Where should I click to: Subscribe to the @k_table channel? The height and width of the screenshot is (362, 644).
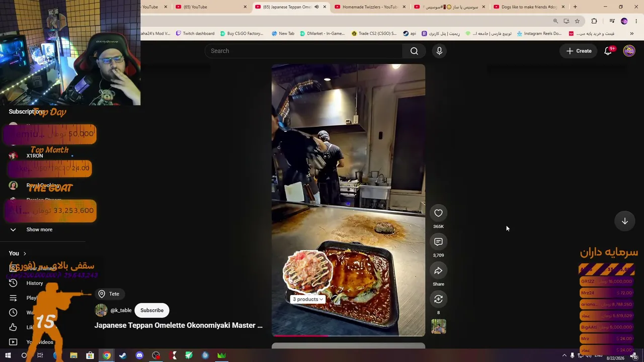[x=152, y=310]
